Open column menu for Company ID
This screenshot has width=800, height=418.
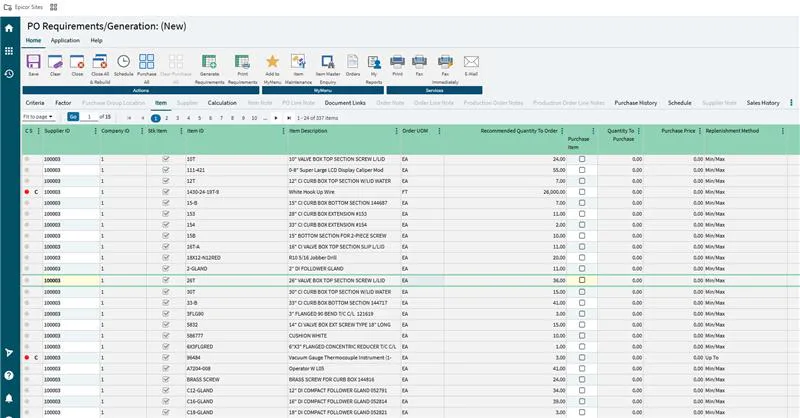[x=142, y=131]
